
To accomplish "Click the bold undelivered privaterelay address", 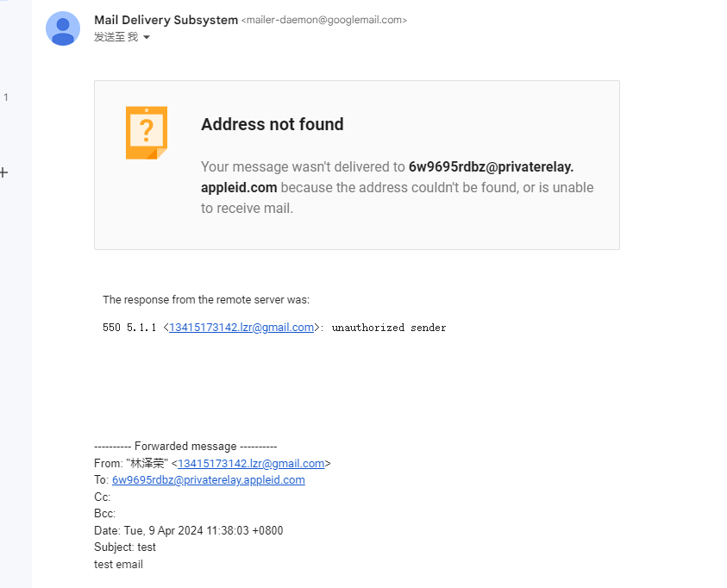I will (387, 177).
